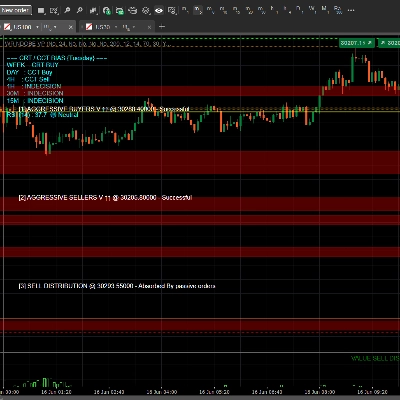Click the AGGRESSIVE BUYERS chart label
Screen dimensions: 400x400
[x=104, y=109]
